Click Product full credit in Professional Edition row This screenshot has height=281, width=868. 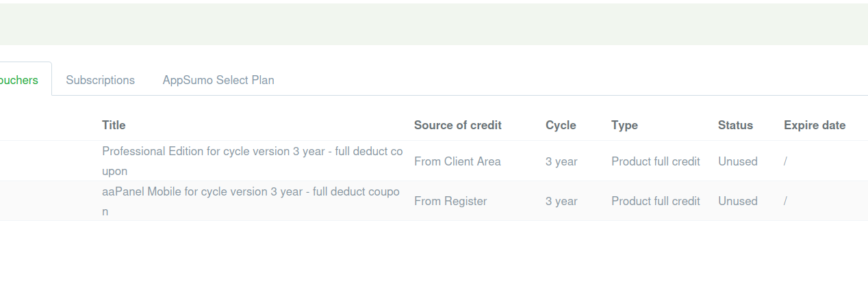656,161
